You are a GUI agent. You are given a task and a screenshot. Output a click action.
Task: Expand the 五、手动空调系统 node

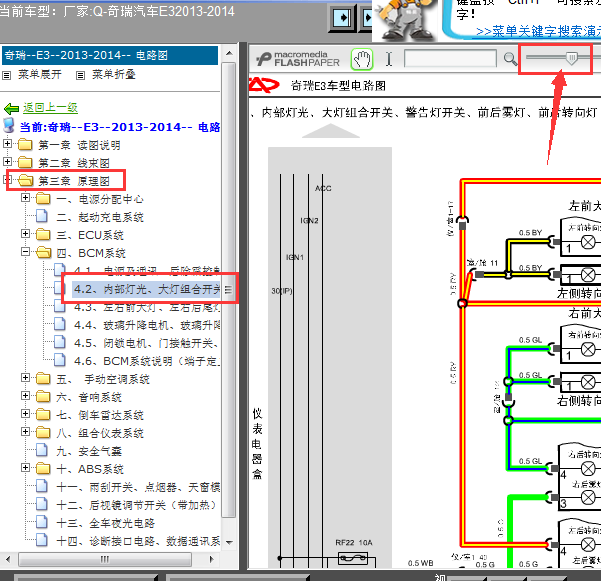[25, 378]
